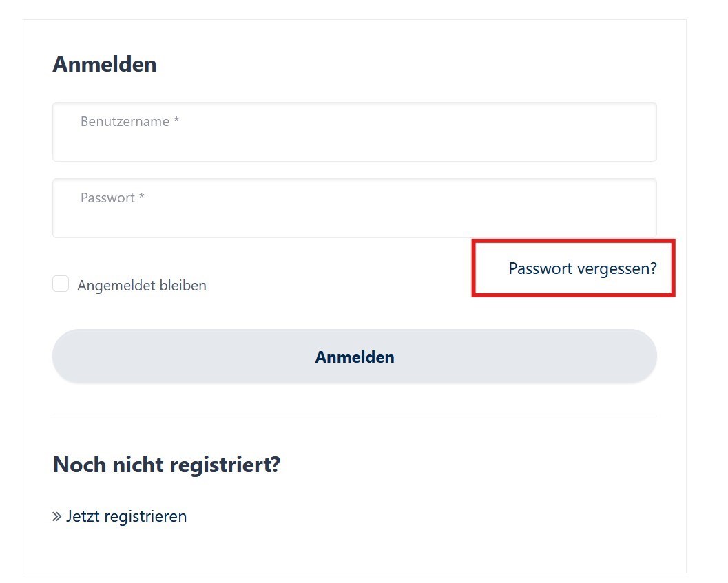Screen dimensions: 728x583
Task: Click inside the username box labeled Benutzername
Action: click(355, 132)
